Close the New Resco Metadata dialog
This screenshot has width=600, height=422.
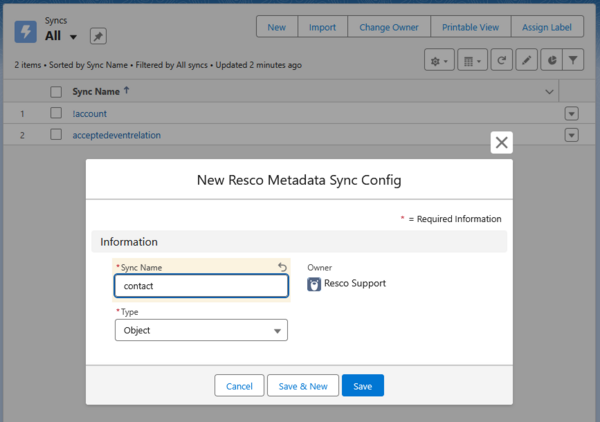(502, 143)
